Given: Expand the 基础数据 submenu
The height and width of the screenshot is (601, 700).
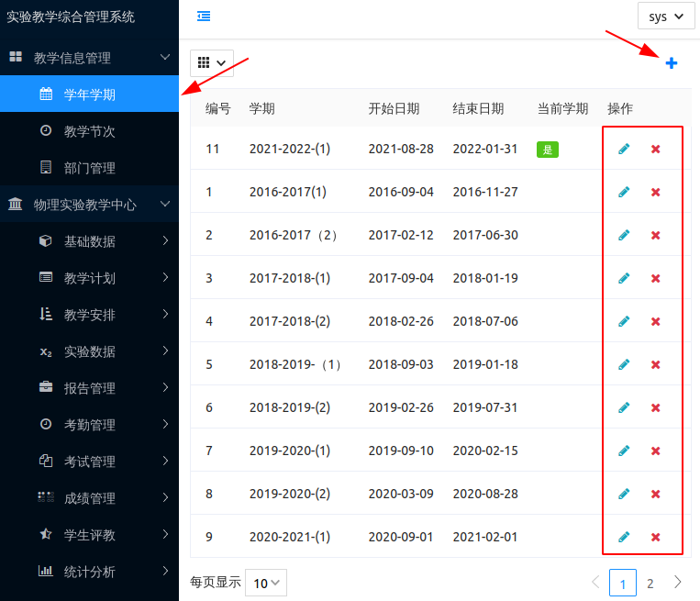Looking at the screenshot, I should pos(89,241).
